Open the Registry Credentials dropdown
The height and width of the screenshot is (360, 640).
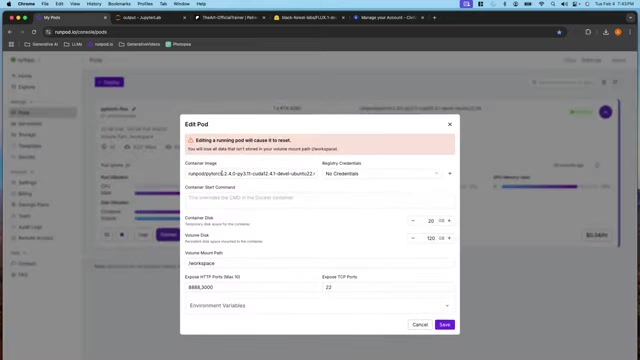click(x=382, y=173)
